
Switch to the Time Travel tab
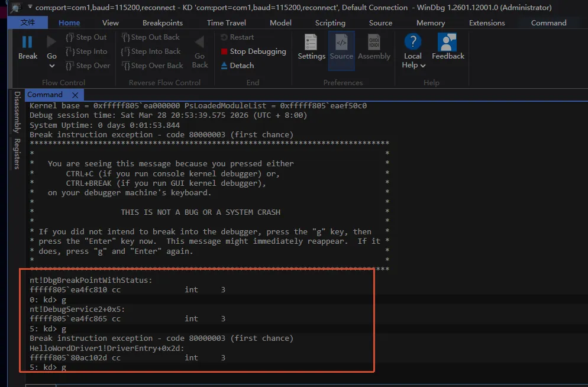[x=227, y=23]
